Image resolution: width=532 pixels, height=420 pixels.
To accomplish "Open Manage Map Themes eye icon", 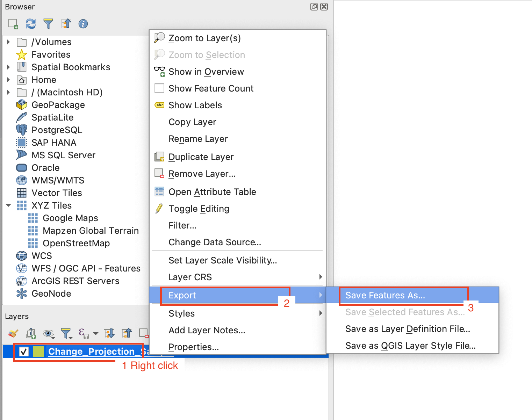I will click(48, 334).
